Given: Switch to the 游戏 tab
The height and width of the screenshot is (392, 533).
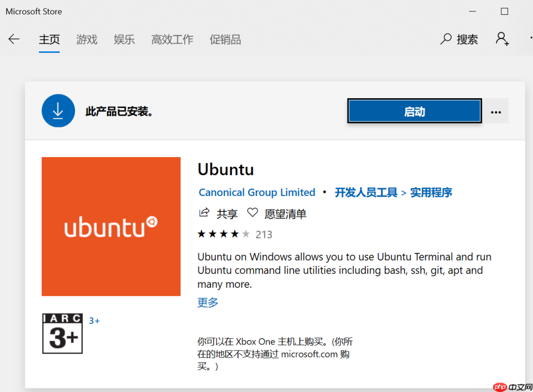Looking at the screenshot, I should click(x=87, y=39).
